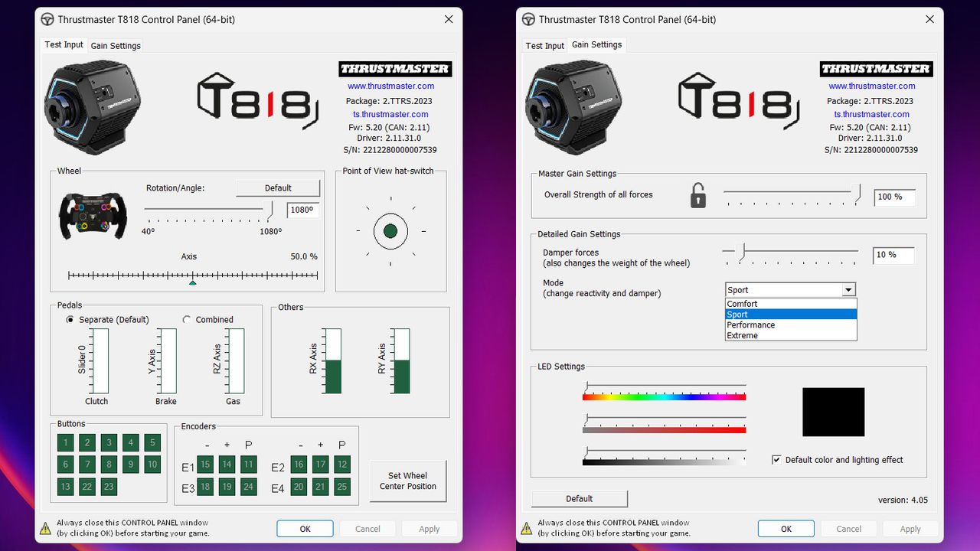
Task: Click Point of View hat-switch center
Action: 390,230
